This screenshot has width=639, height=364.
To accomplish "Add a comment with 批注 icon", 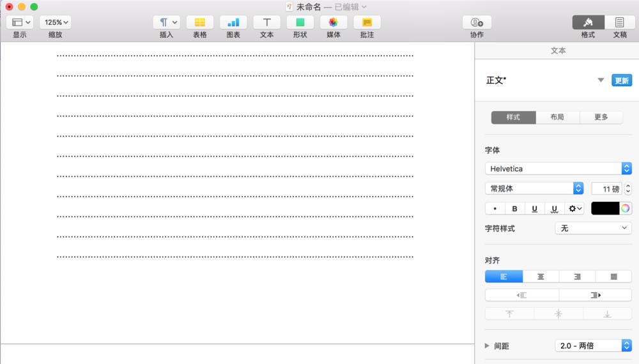I will tap(367, 22).
